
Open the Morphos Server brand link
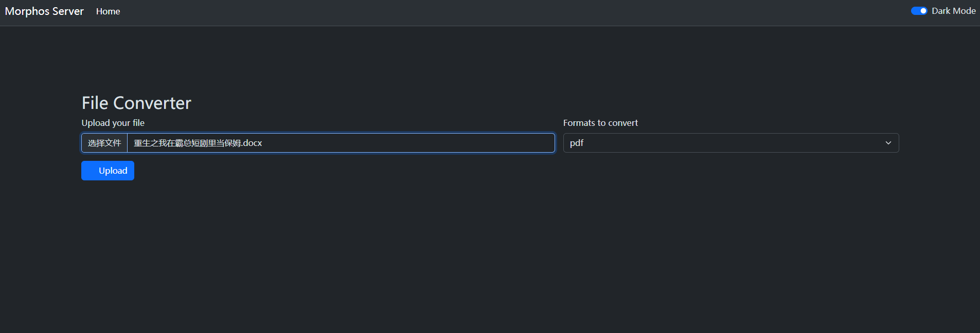(44, 11)
